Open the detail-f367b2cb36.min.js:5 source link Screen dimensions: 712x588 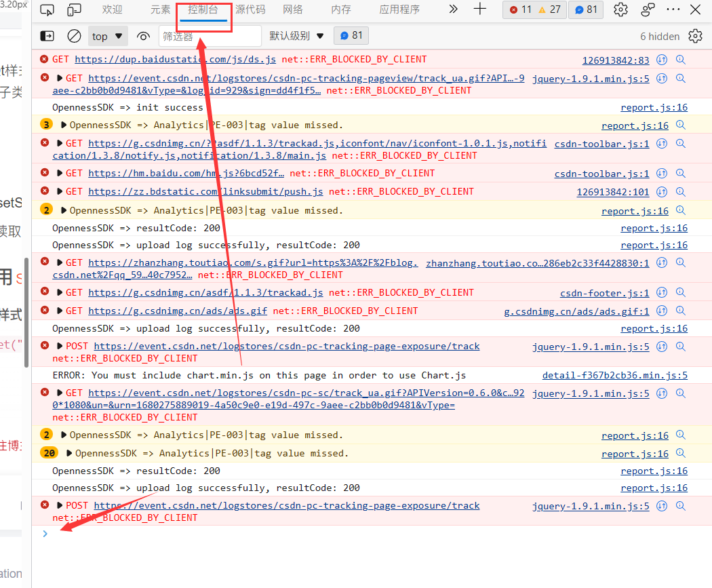[614, 376]
